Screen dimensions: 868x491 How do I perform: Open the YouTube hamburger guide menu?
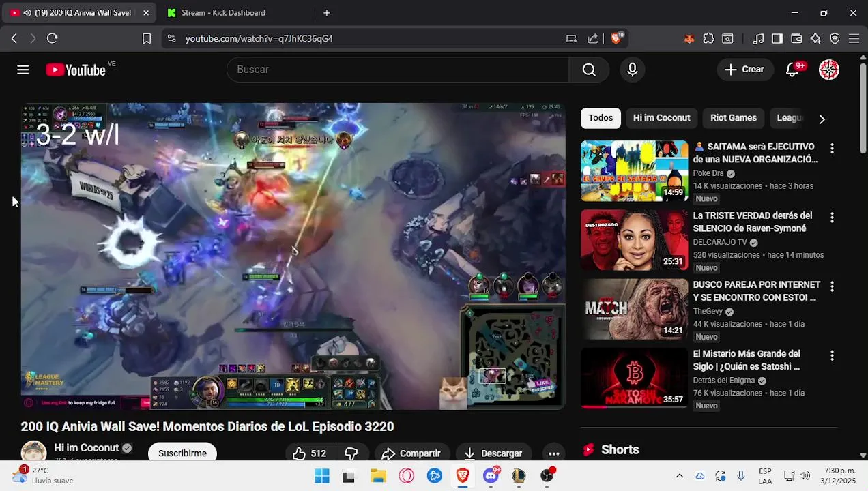pos(23,70)
